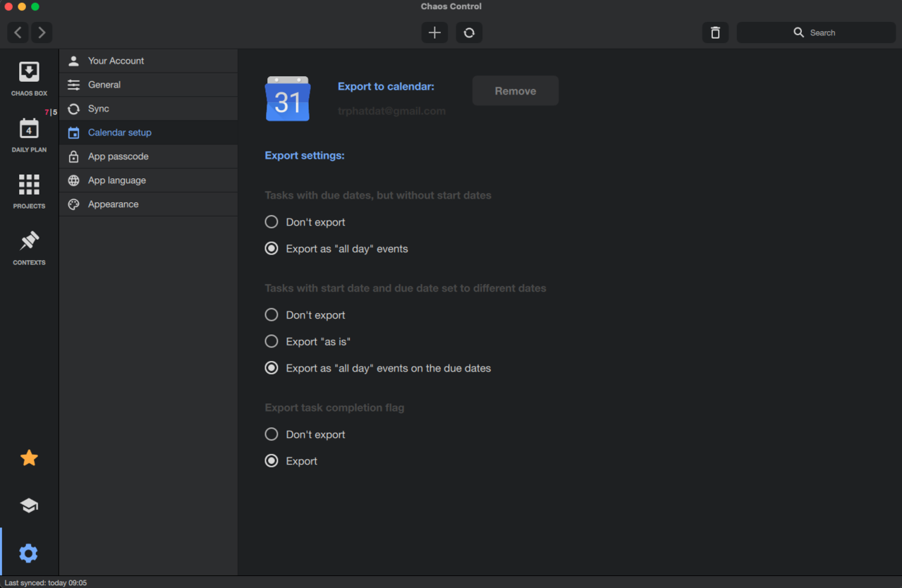Open Calendar setup settings
The image size is (902, 588).
pyautogui.click(x=148, y=133)
